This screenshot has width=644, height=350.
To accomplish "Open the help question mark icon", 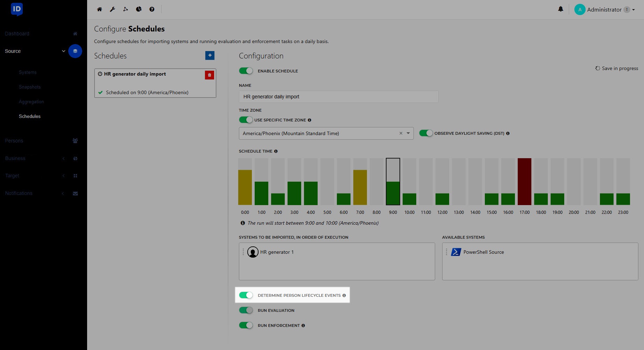I will click(152, 9).
